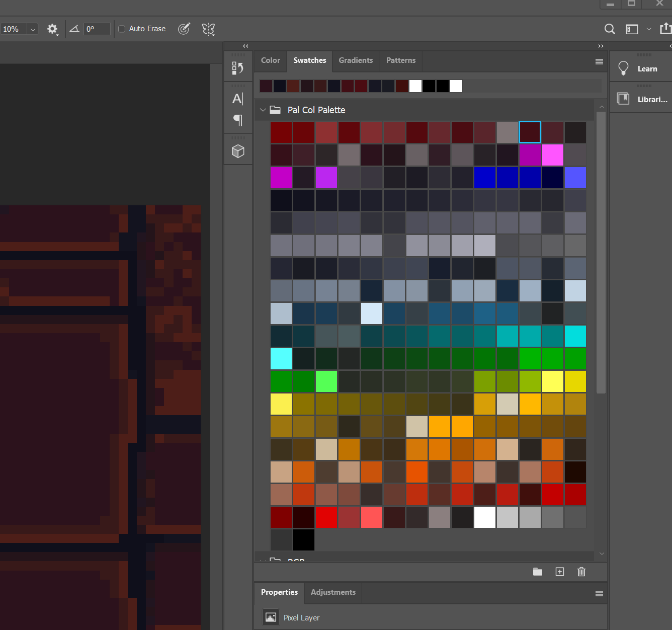Open the Paragraph panel
Viewport: 672px width, 630px height.
pos(237,120)
